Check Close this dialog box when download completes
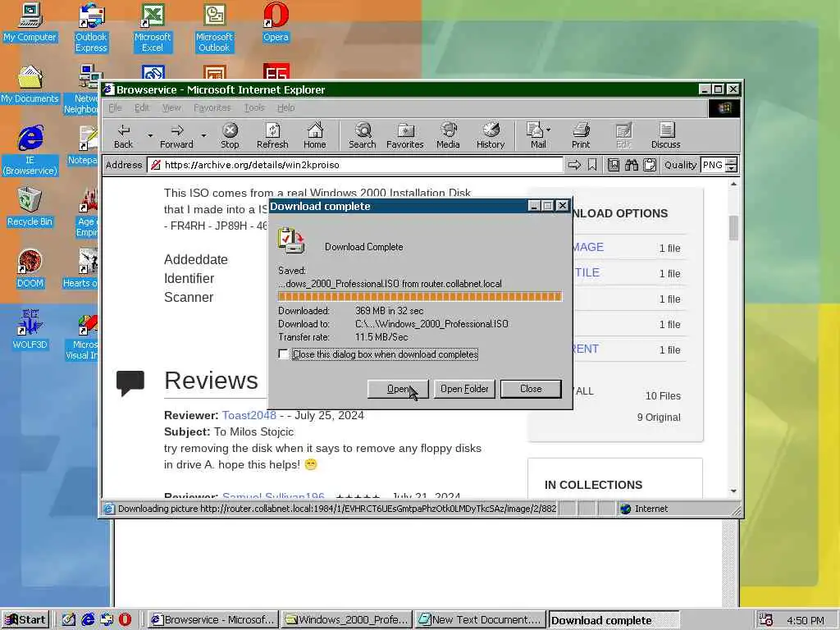Screen dimensions: 840x630 283,354
